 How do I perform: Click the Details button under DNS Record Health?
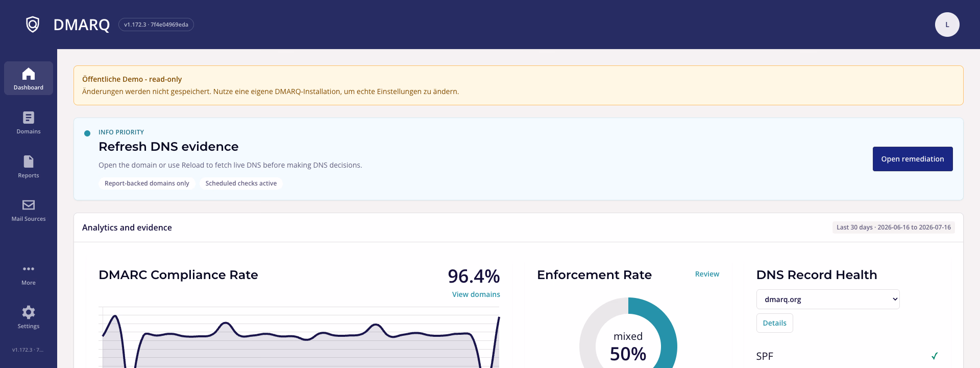(x=774, y=323)
